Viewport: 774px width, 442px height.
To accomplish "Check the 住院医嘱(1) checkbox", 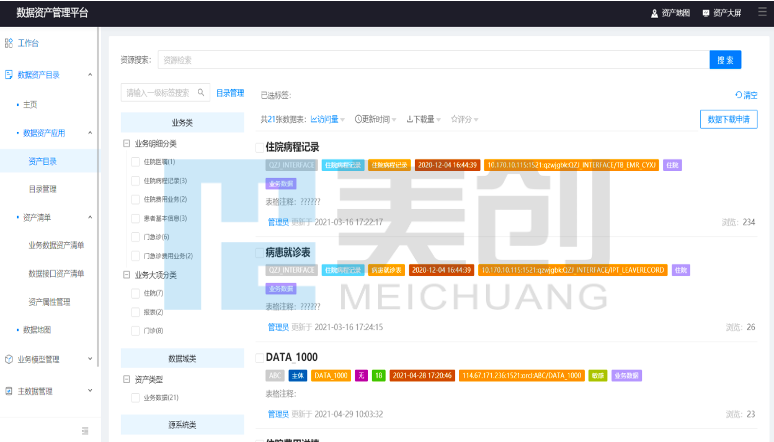I will [x=135, y=162].
